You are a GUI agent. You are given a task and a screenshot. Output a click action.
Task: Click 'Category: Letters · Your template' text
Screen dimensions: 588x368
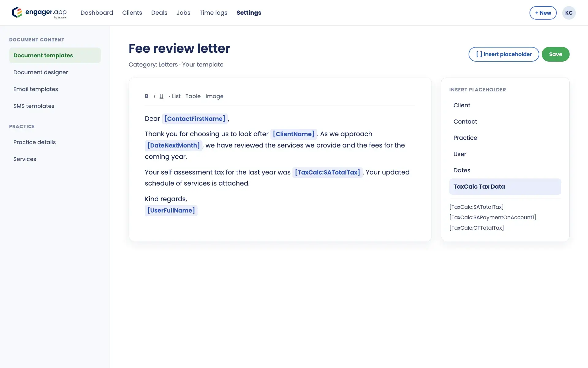(x=176, y=65)
